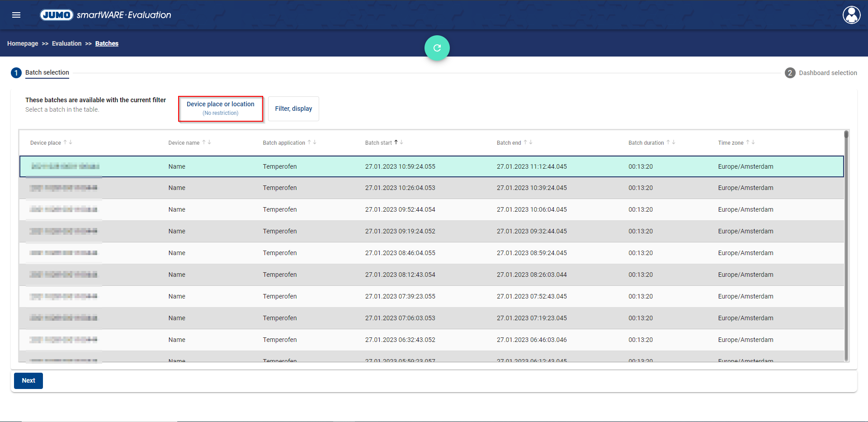Viewport: 868px width, 422px height.
Task: Go to Homepage breadcrumb link
Action: (23, 43)
